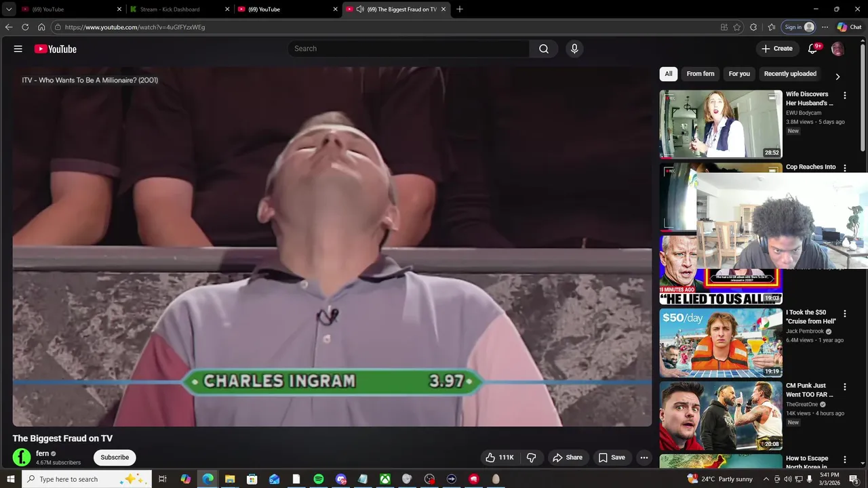Open fern channel avatar
The width and height of the screenshot is (868, 488).
coord(22,457)
